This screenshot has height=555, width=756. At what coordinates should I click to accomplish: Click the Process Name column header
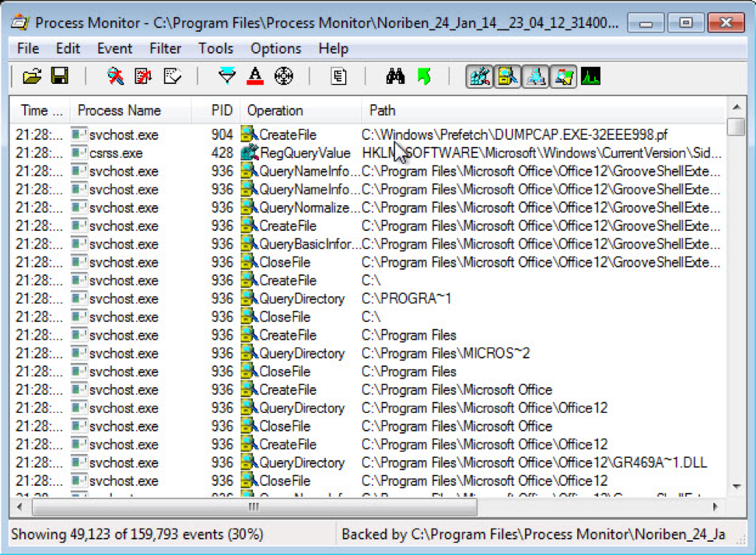tap(119, 110)
